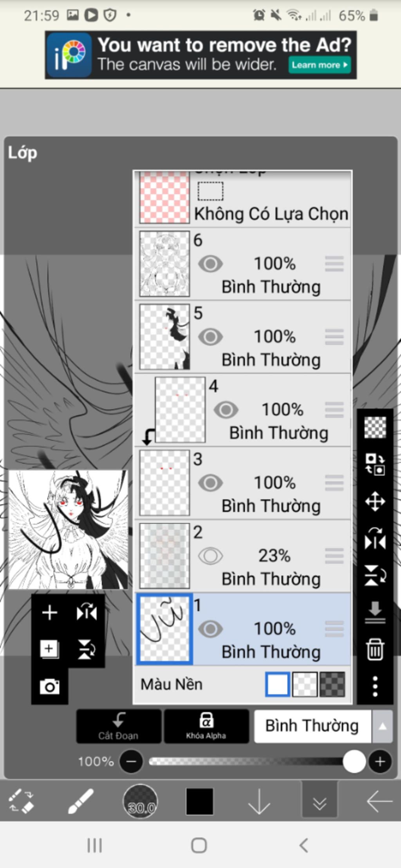Expand the Bình Thường blend mode arrow
Image resolution: width=401 pixels, height=868 pixels.
[x=382, y=726]
